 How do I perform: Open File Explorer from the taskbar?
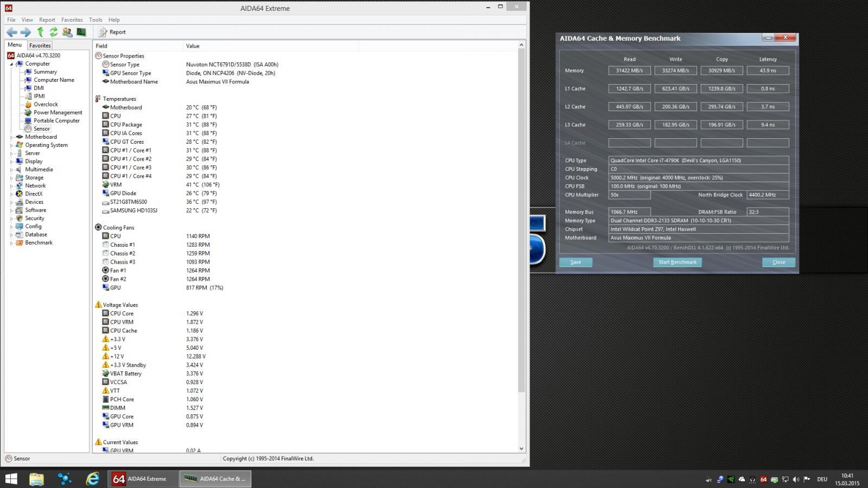pyautogui.click(x=36, y=479)
